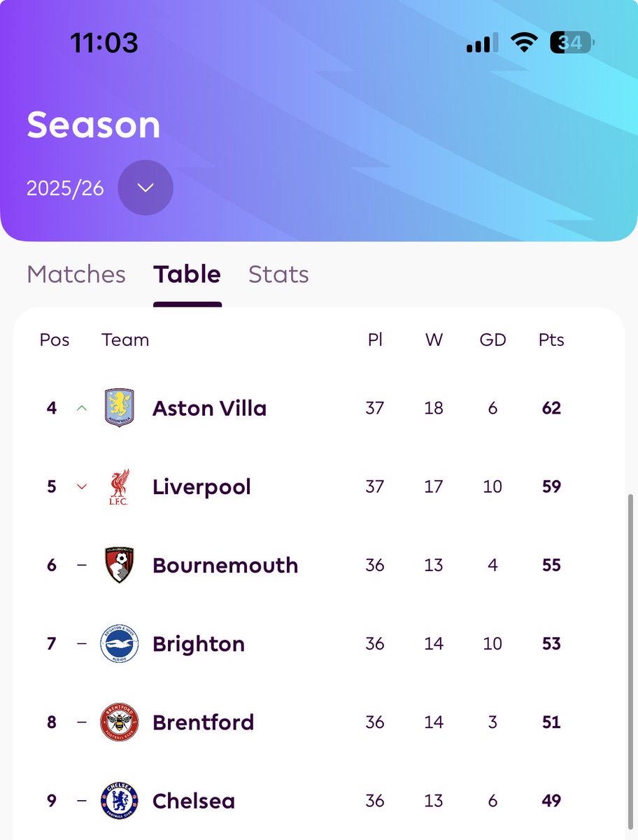Tap the battery indicator in status bar

[571, 43]
